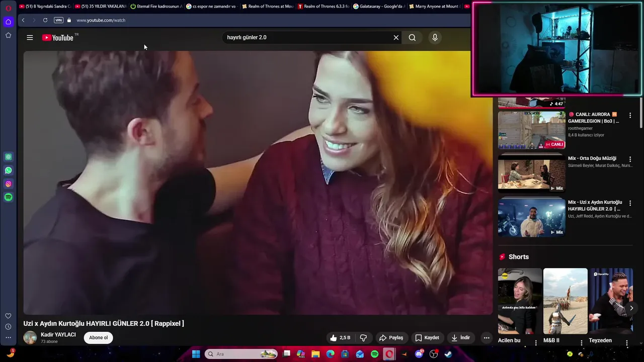Open the 'Teyzeden' short thumbnail

611,301
